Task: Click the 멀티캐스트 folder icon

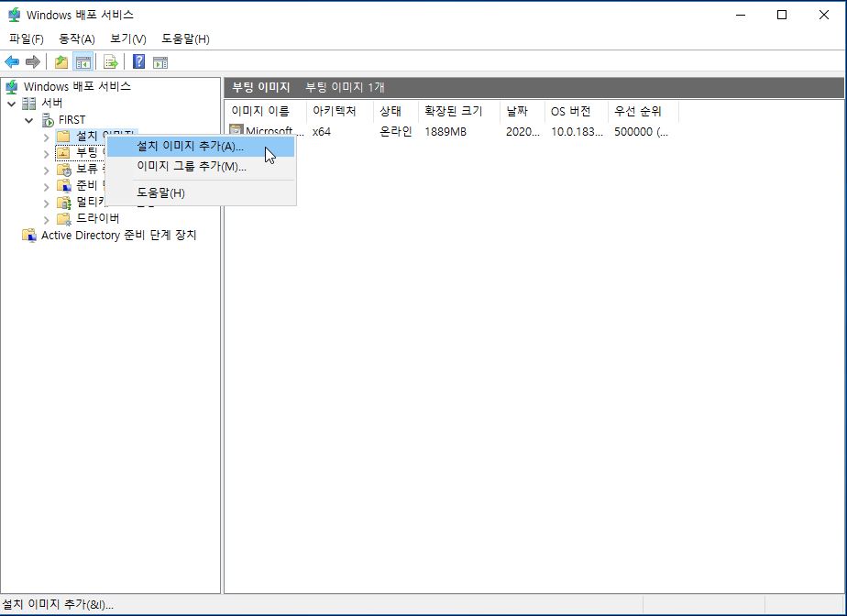Action: coord(64,203)
